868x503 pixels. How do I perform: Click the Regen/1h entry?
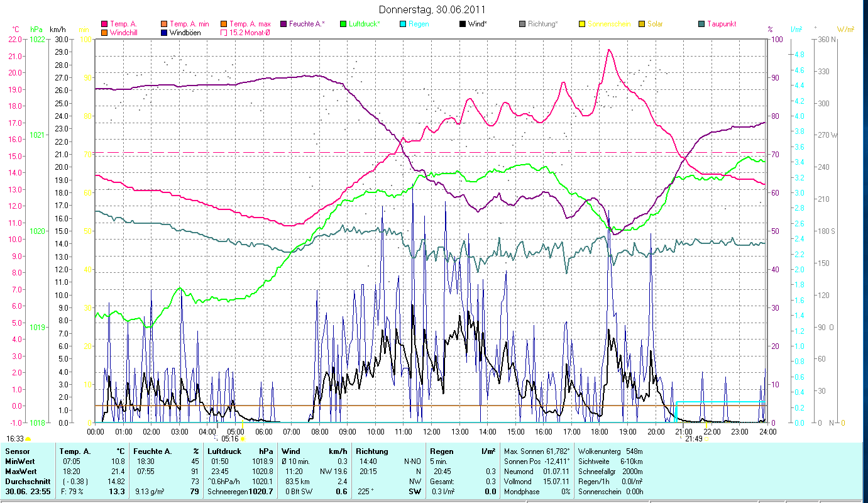tap(610, 482)
